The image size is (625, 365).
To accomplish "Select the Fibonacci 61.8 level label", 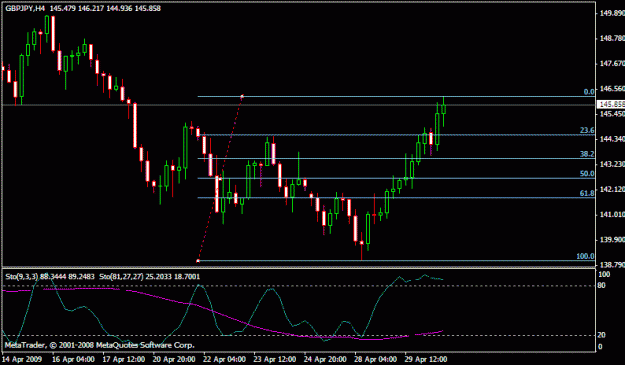I will point(587,193).
